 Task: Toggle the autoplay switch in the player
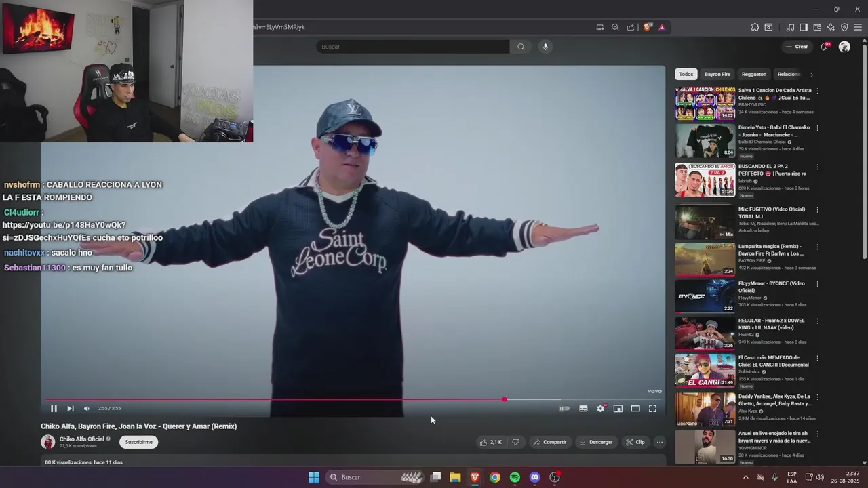click(564, 409)
